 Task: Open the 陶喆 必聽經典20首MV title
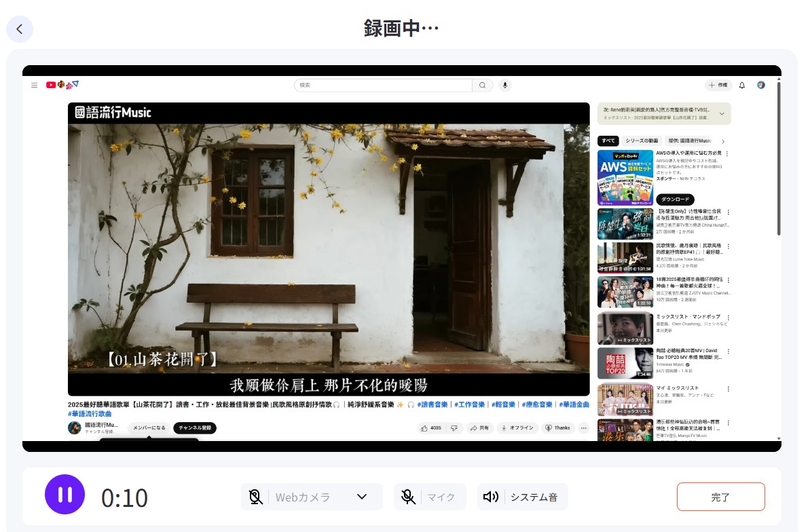coord(689,354)
